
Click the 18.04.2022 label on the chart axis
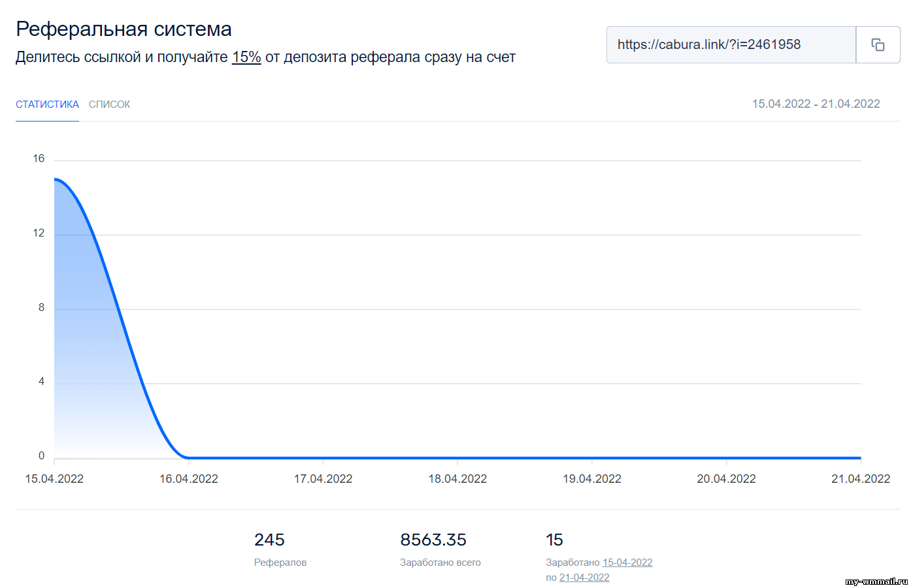[457, 479]
